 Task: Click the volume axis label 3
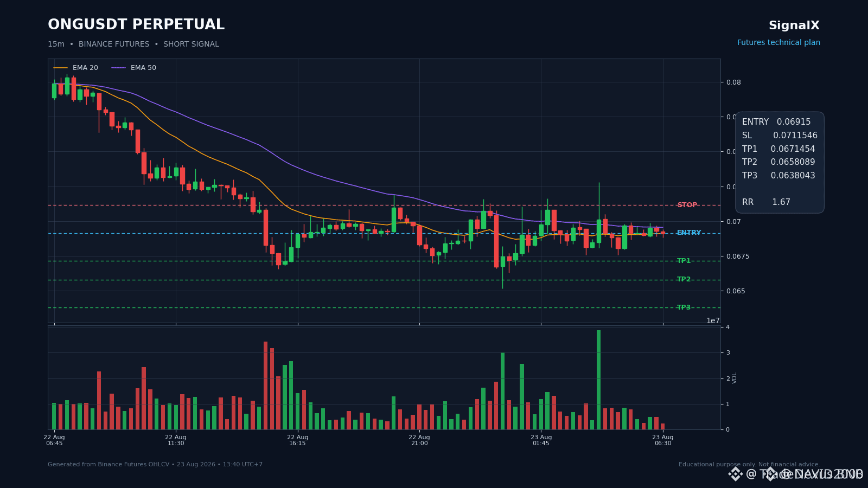728,352
